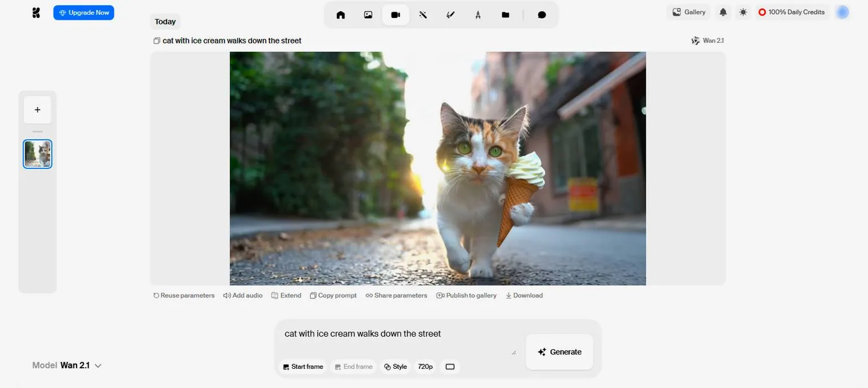The width and height of the screenshot is (868, 388).
Task: Open the Style options
Action: click(x=395, y=367)
